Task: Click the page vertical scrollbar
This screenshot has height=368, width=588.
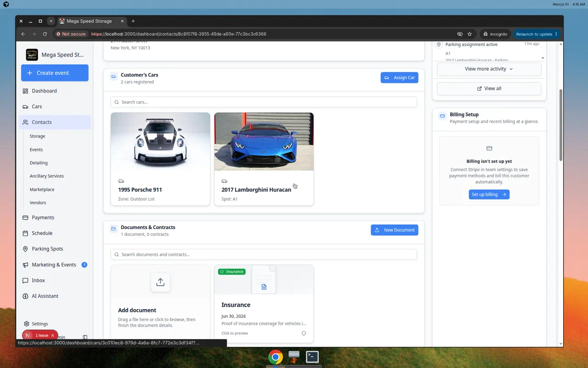Action: pyautogui.click(x=560, y=124)
